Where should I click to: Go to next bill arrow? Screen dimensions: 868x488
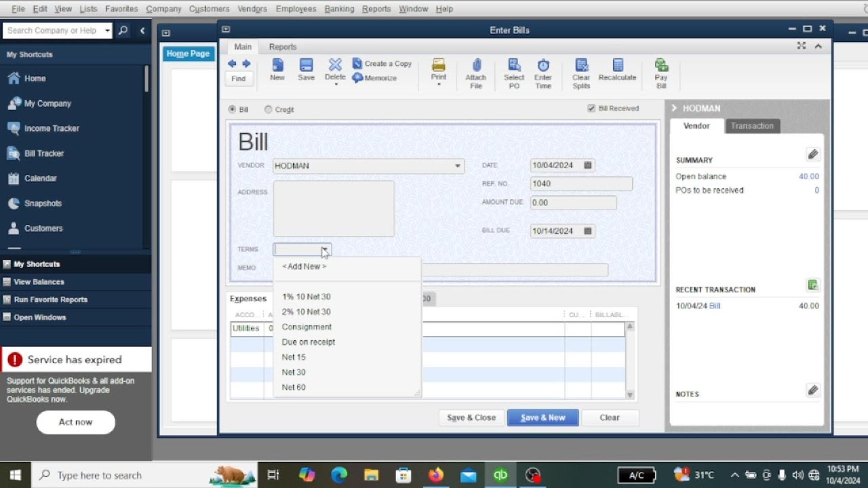[246, 64]
